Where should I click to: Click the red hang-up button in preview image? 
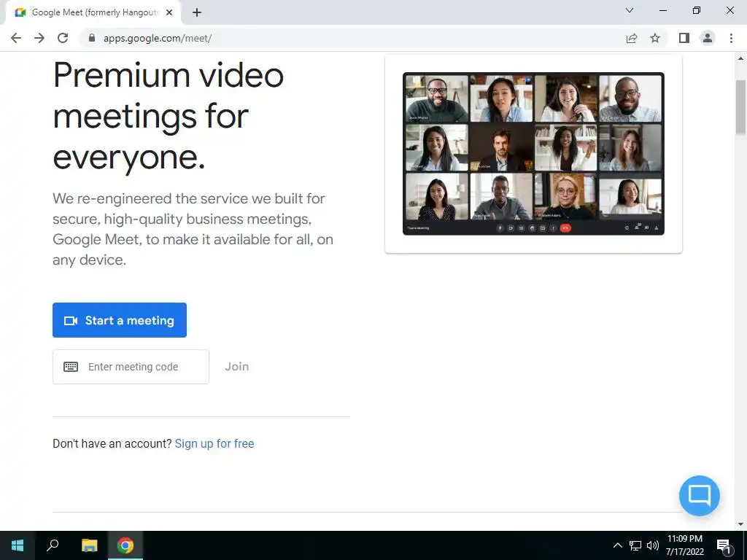[x=565, y=228]
